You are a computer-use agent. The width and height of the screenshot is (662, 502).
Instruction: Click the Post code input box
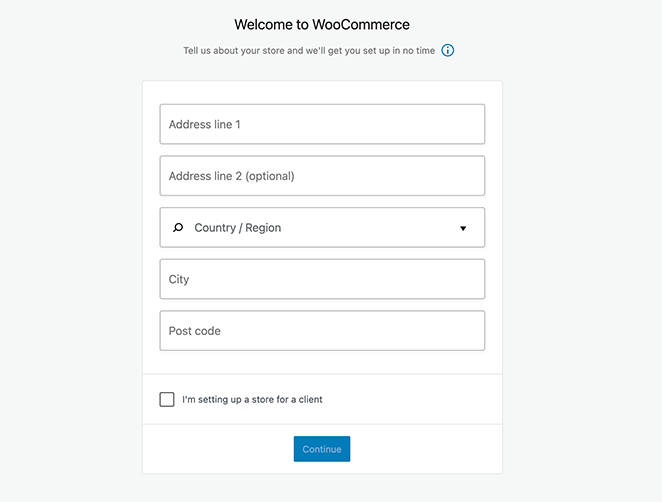pyautogui.click(x=322, y=331)
